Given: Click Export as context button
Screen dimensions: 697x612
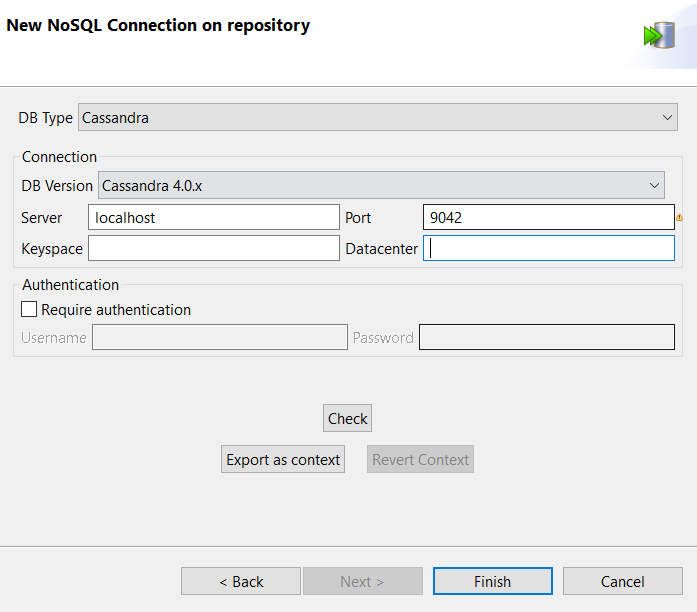Looking at the screenshot, I should pos(283,460).
